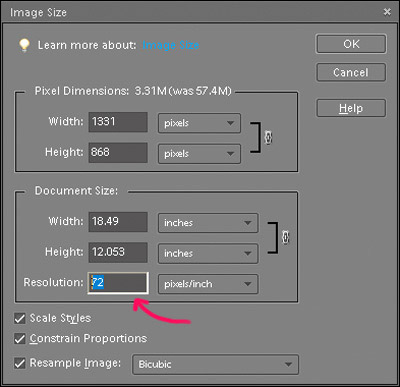Click the Cancel button

point(351,72)
